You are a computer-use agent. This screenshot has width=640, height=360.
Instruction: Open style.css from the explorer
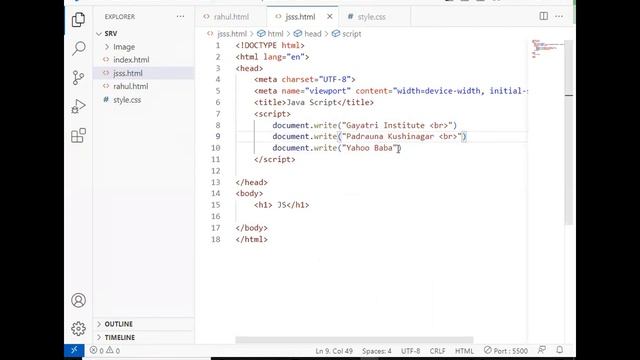click(x=127, y=100)
